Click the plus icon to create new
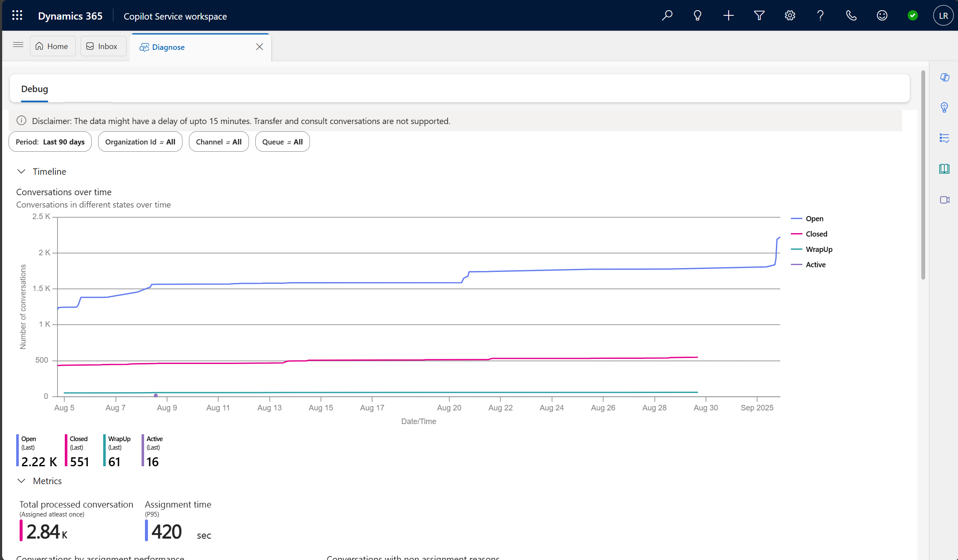 [x=729, y=16]
